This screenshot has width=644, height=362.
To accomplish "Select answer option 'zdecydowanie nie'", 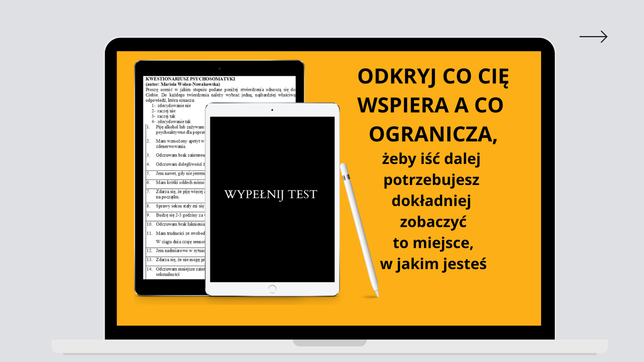I will click(x=174, y=106).
